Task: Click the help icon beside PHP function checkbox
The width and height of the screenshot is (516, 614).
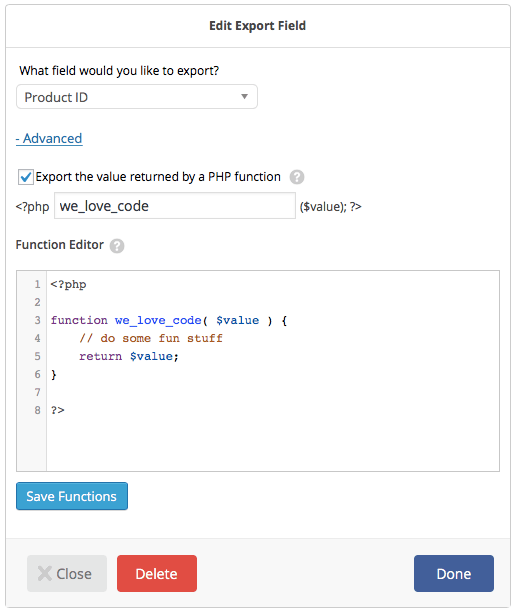Action: click(x=297, y=177)
